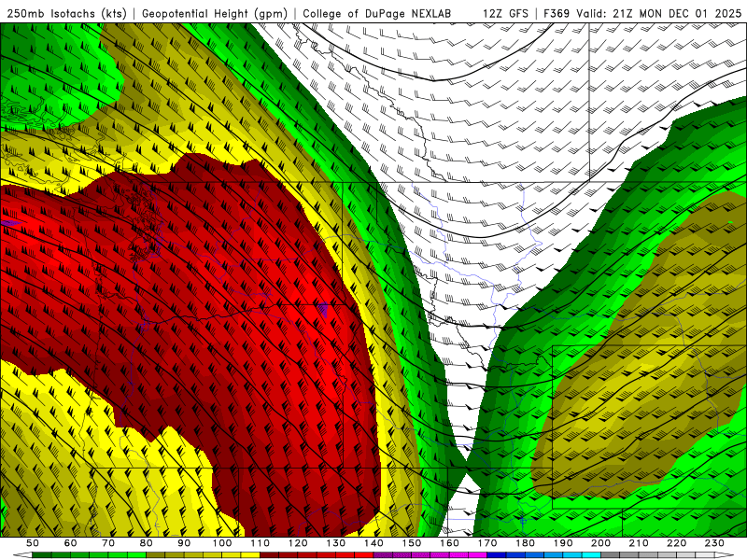Select the purple swatch just after the 140 mark

tap(383, 555)
